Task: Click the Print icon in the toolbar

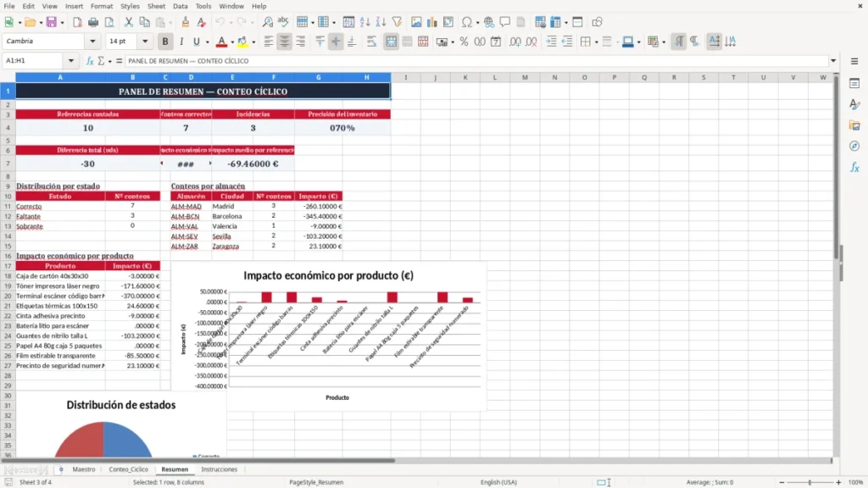Action: 93,22
